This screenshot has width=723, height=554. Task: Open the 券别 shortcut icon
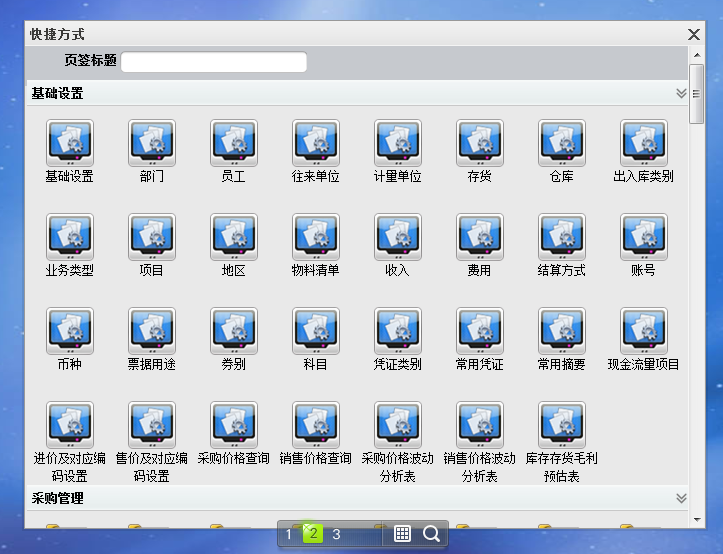coord(234,331)
